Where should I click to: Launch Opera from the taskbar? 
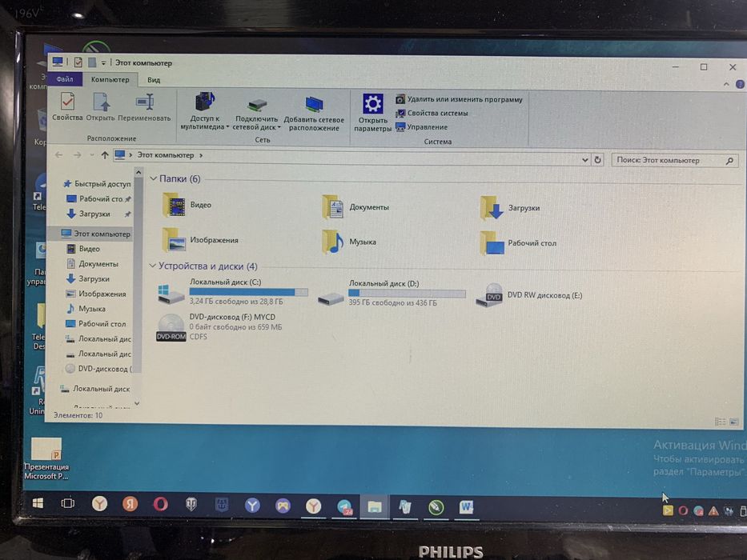(x=161, y=504)
